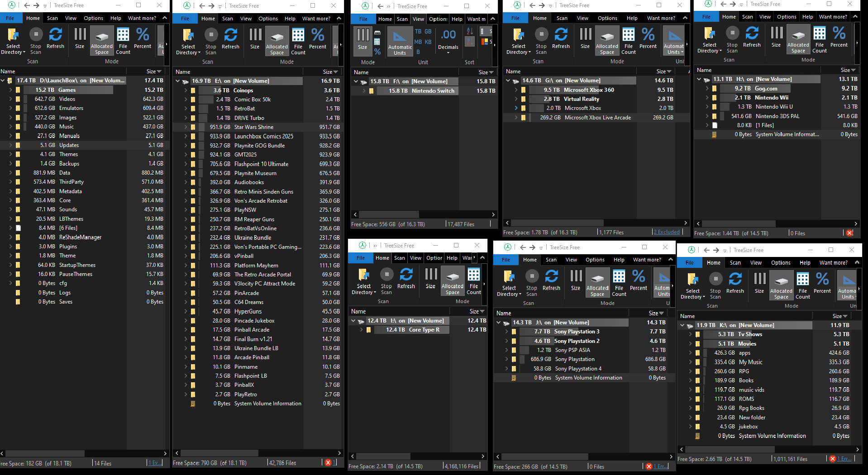Click the colored treemap tiles icon in F:\ window

pyautogui.click(x=485, y=42)
